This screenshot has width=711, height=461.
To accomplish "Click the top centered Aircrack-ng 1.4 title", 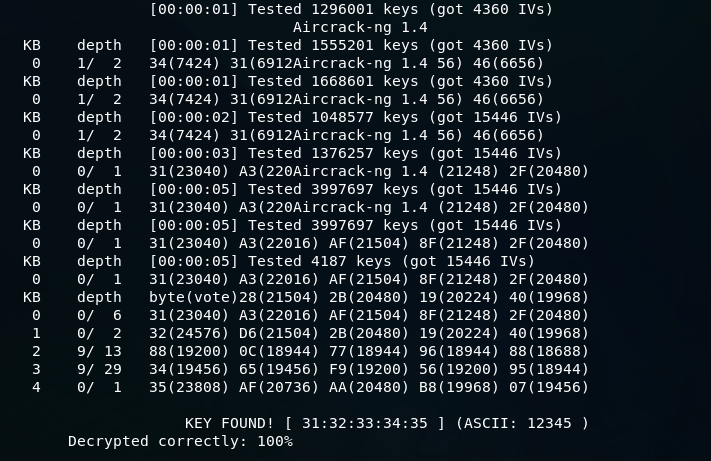I will click(x=360, y=27).
